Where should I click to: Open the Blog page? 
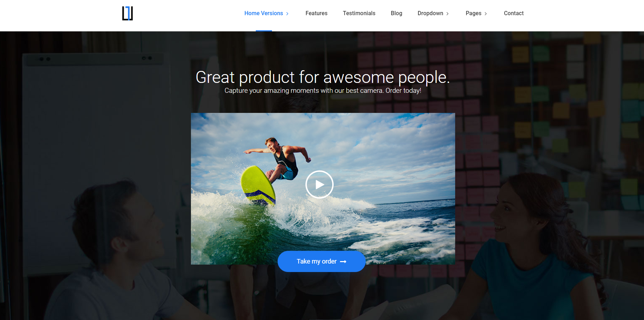(x=396, y=13)
